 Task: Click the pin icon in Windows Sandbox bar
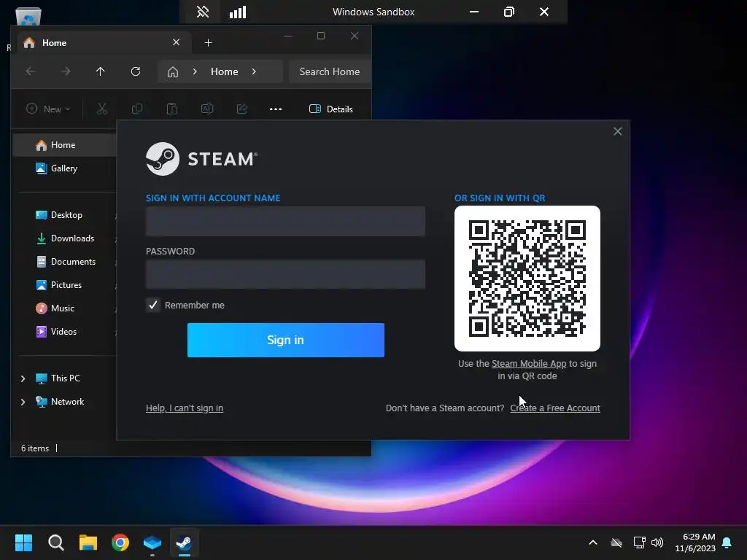click(x=203, y=12)
